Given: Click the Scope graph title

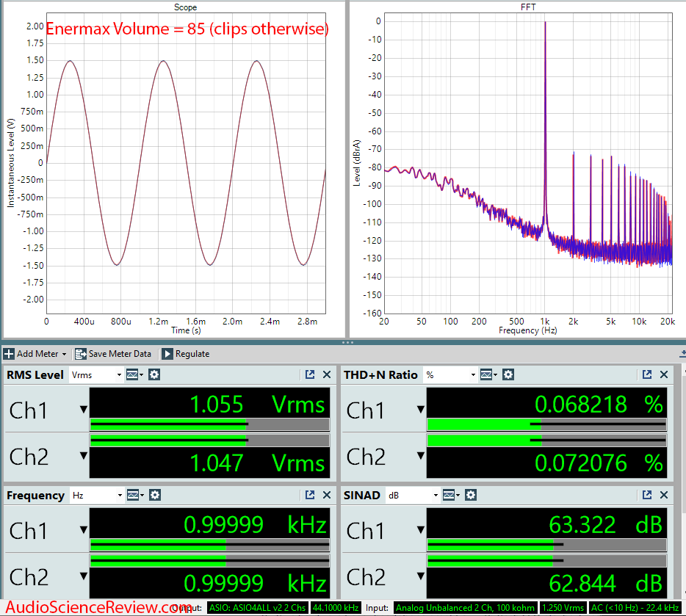Looking at the screenshot, I should [x=186, y=7].
